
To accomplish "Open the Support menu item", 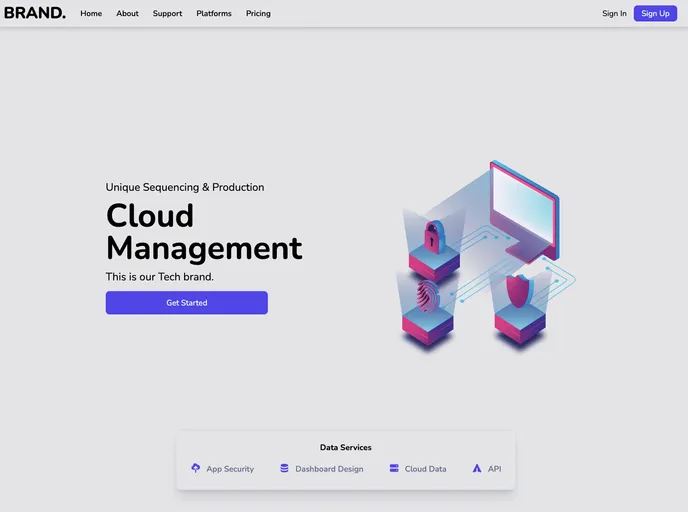I will (x=167, y=14).
